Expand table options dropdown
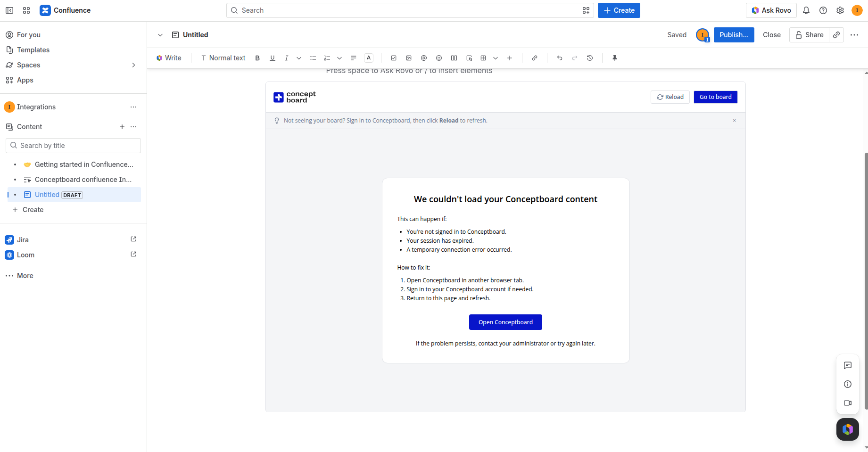The width and height of the screenshot is (868, 452). (496, 58)
